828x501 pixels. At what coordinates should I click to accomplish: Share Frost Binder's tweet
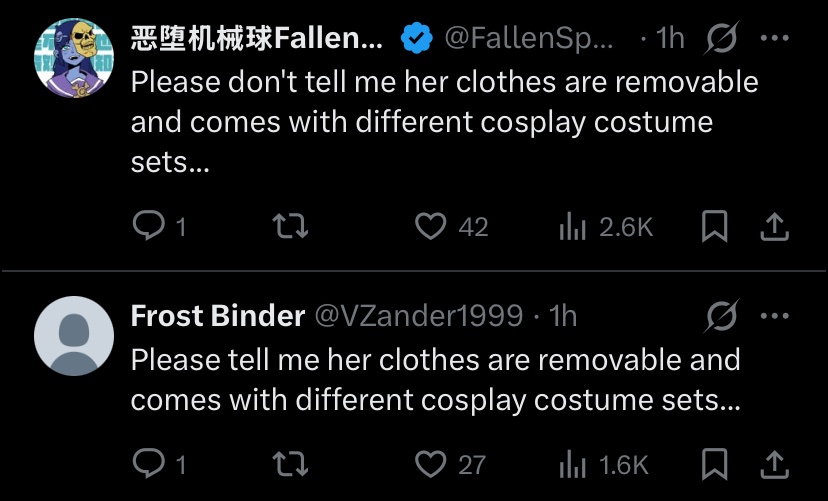point(774,465)
